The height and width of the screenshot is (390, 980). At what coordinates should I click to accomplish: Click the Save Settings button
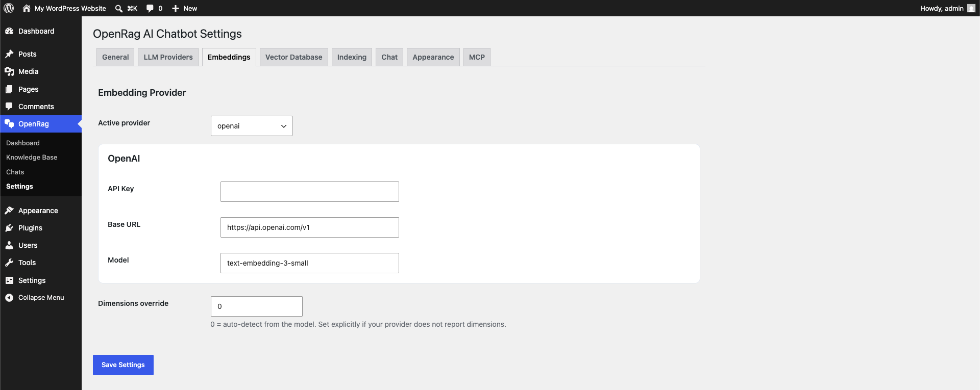pyautogui.click(x=123, y=365)
